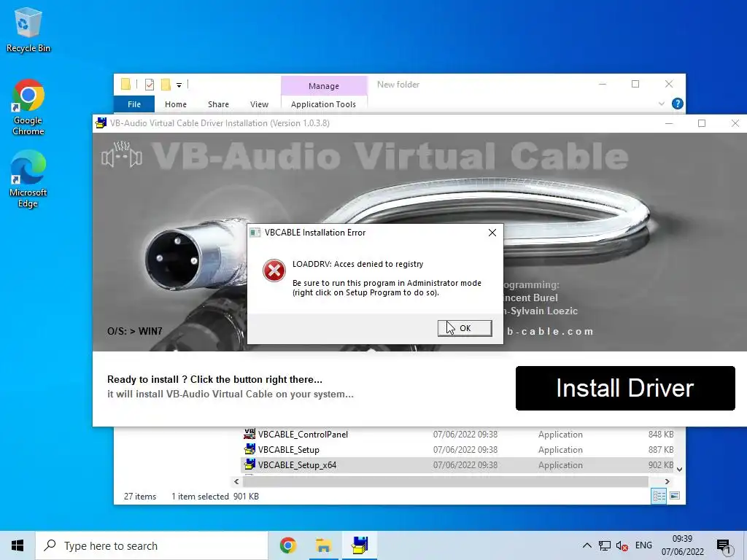Click the scroll down arrow of file list
Image resolution: width=747 pixels, height=560 pixels.
pyautogui.click(x=679, y=469)
